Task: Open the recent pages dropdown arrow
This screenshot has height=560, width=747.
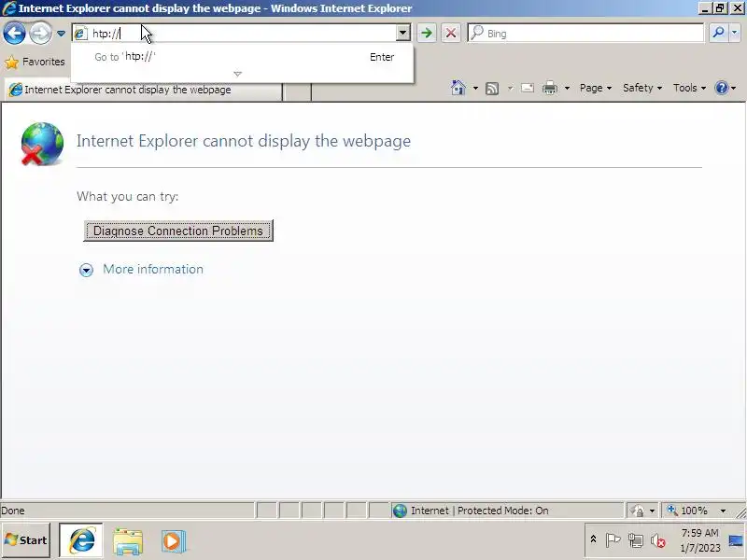Action: tap(61, 34)
